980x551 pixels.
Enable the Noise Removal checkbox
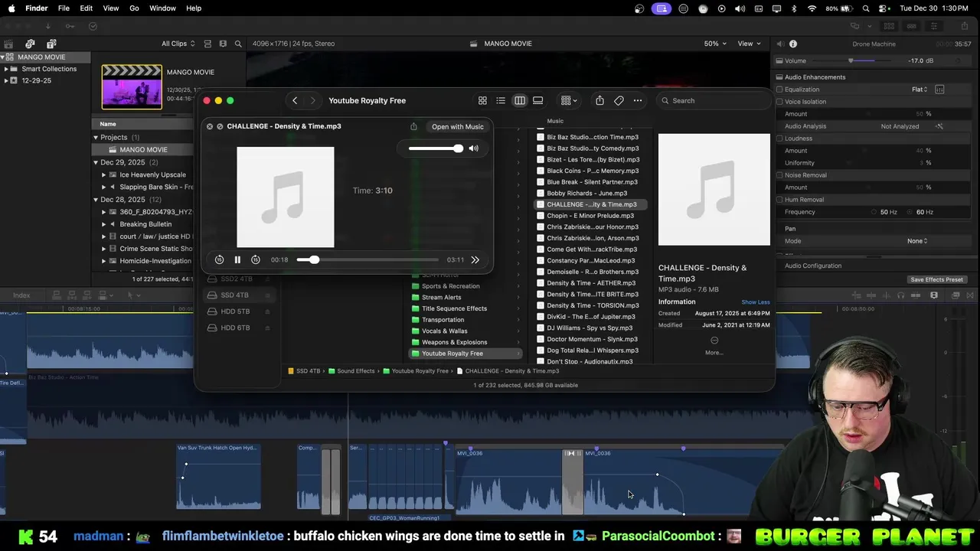(x=779, y=175)
